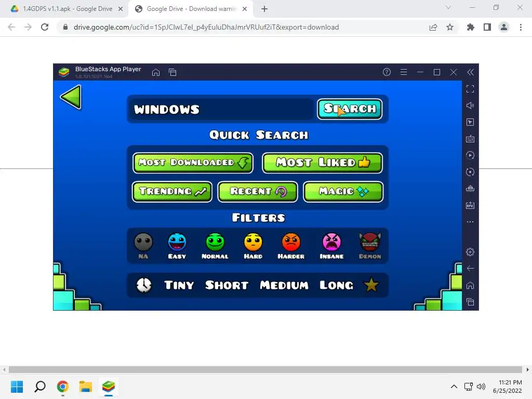Reload the Chrome page
The image size is (532, 399).
click(45, 27)
